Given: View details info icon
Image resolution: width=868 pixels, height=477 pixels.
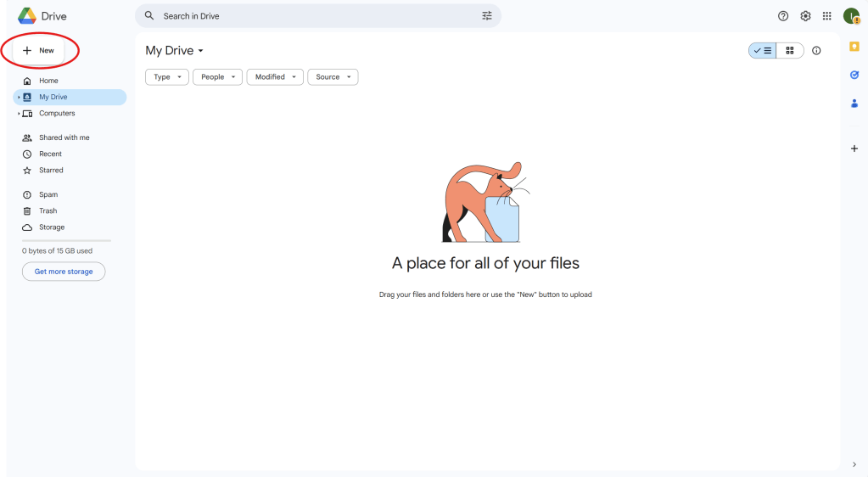Looking at the screenshot, I should pyautogui.click(x=816, y=51).
